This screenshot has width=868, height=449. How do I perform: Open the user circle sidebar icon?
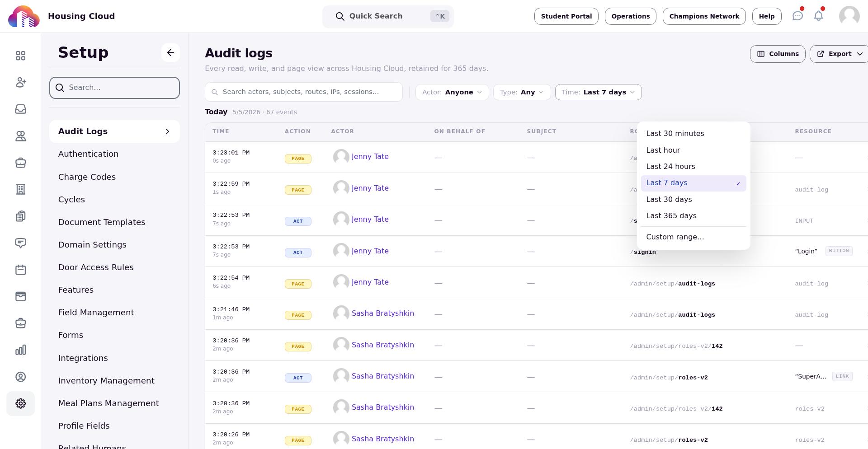coord(20,377)
